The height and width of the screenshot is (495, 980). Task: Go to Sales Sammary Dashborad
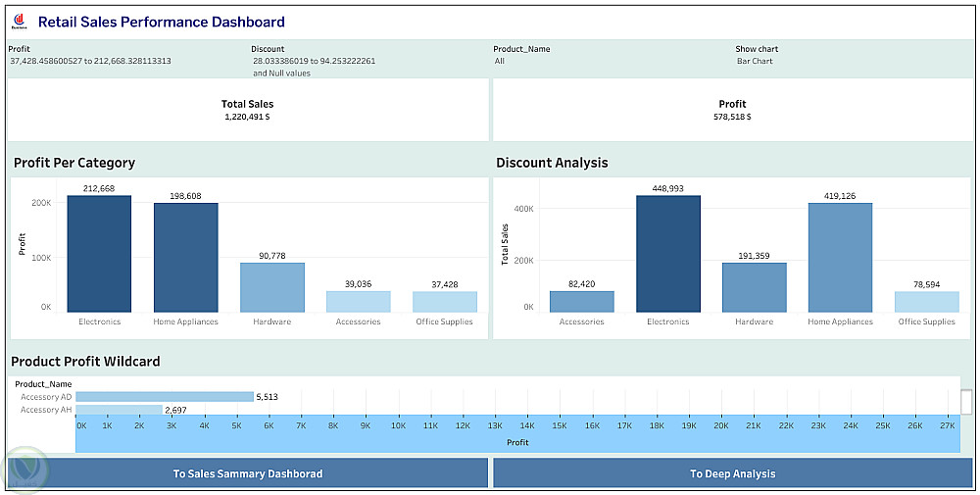[247, 473]
